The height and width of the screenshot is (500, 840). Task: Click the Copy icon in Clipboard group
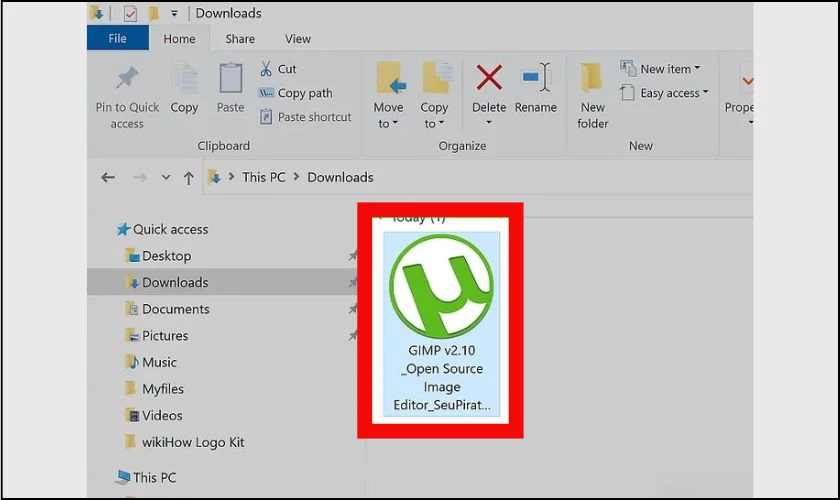pyautogui.click(x=184, y=79)
